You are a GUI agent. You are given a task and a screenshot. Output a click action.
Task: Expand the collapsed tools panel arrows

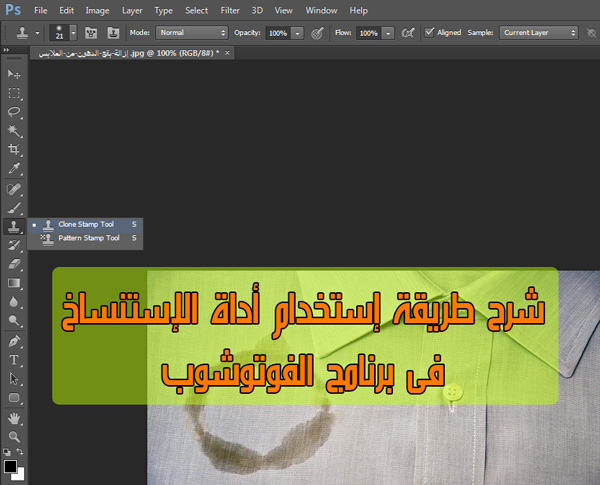click(x=6, y=50)
